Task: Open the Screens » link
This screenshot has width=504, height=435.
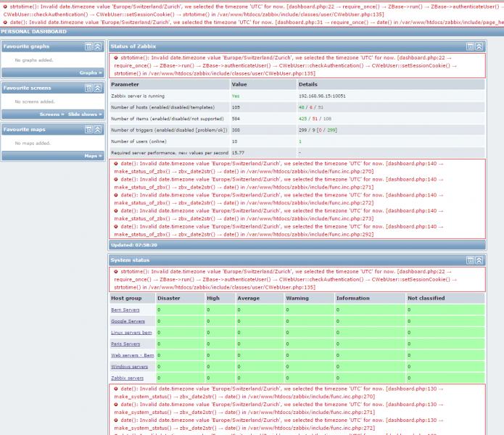Action: coord(51,114)
